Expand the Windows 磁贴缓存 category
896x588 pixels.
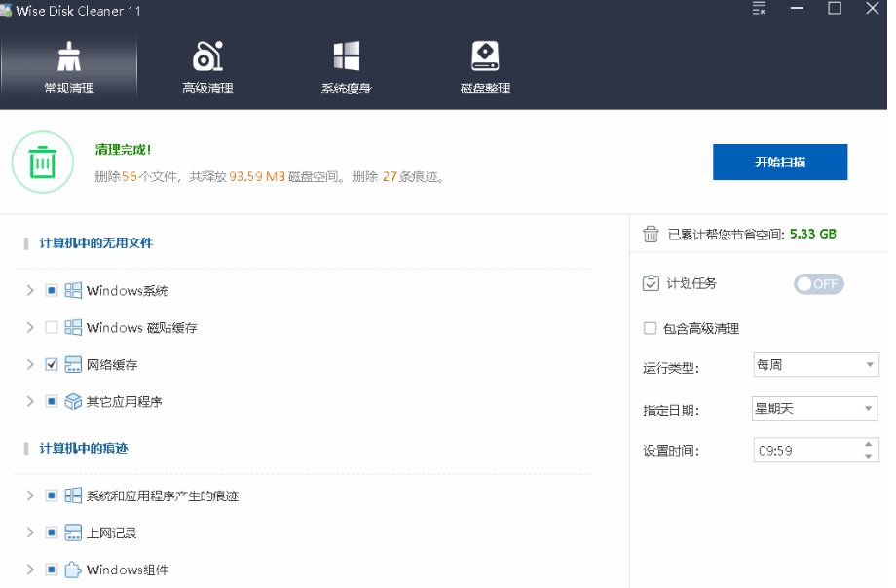(30, 327)
